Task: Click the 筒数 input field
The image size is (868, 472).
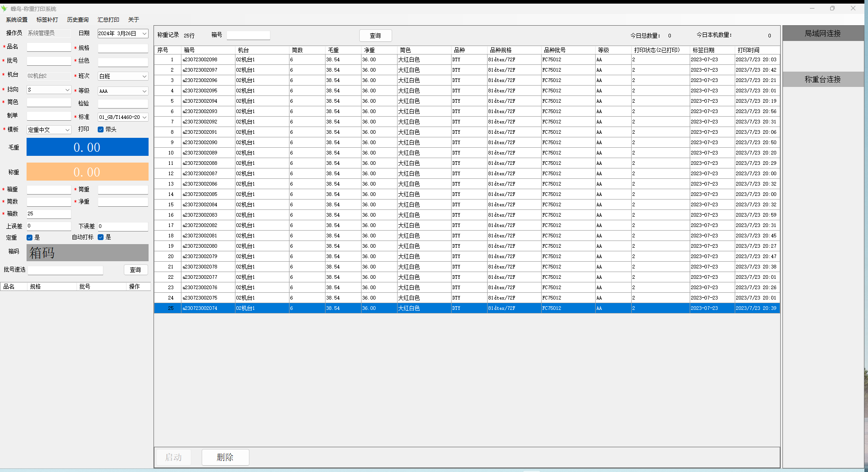Action: click(49, 202)
